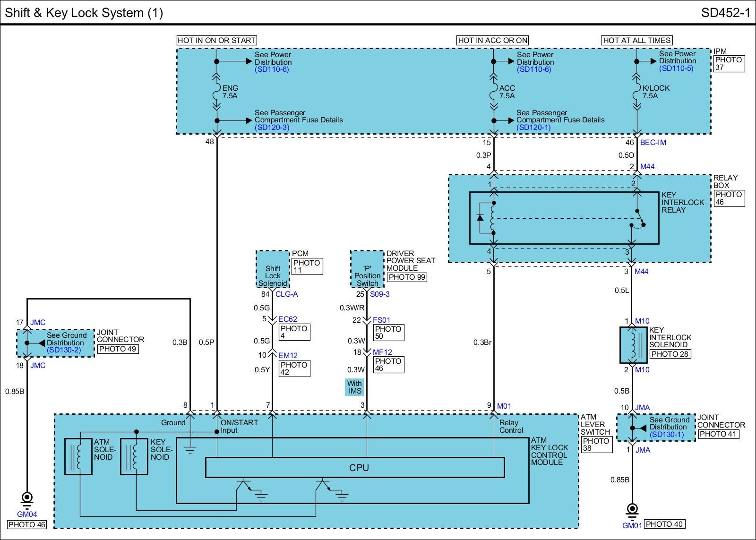The width and height of the screenshot is (756, 540).
Task: Open PHOTO 37 for the IPM
Action: pyautogui.click(x=729, y=64)
